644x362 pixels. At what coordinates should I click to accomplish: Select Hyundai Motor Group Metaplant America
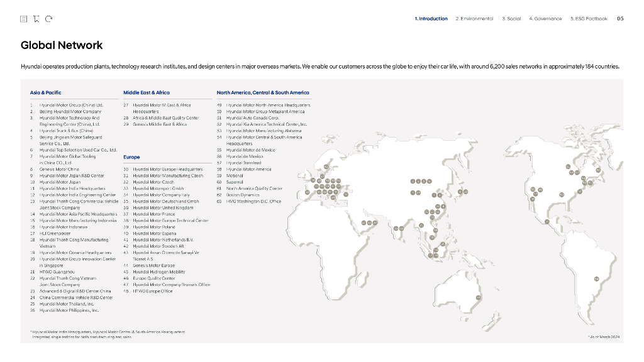265,112
